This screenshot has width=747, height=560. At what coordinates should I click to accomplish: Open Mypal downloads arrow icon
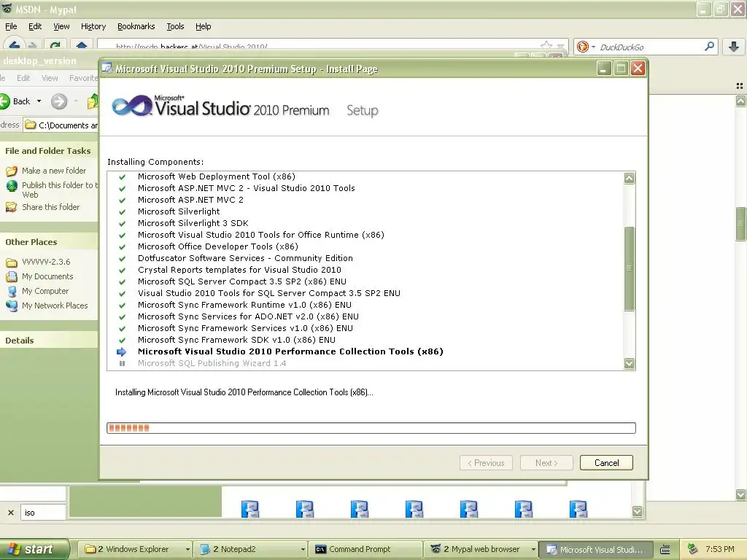[x=734, y=47]
